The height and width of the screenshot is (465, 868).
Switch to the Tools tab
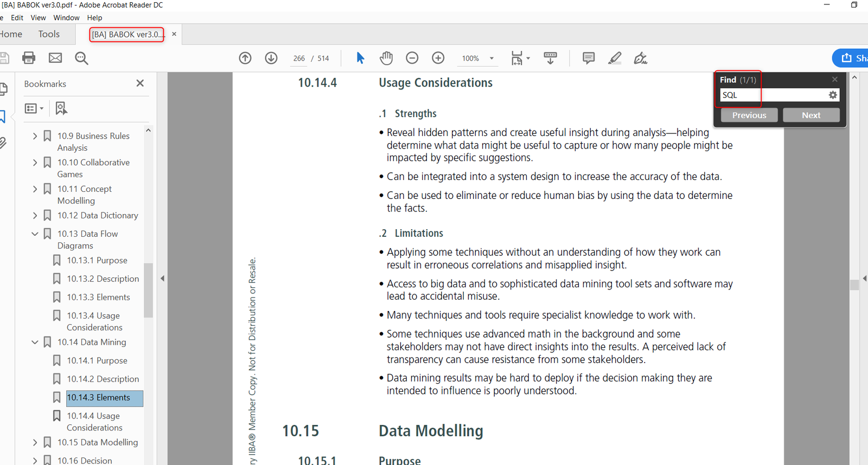pos(49,34)
